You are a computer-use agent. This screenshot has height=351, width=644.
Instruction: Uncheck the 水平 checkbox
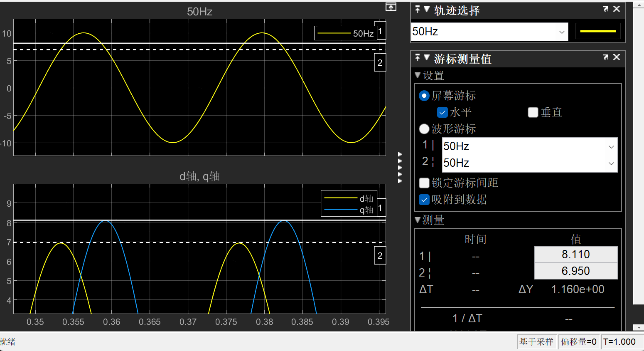[442, 112]
